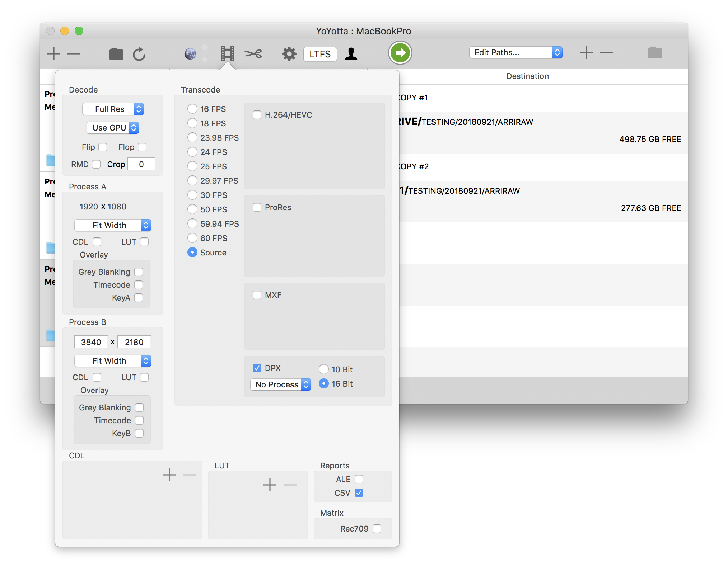Enable Timecode in Process A overlay
The height and width of the screenshot is (571, 728).
[139, 285]
